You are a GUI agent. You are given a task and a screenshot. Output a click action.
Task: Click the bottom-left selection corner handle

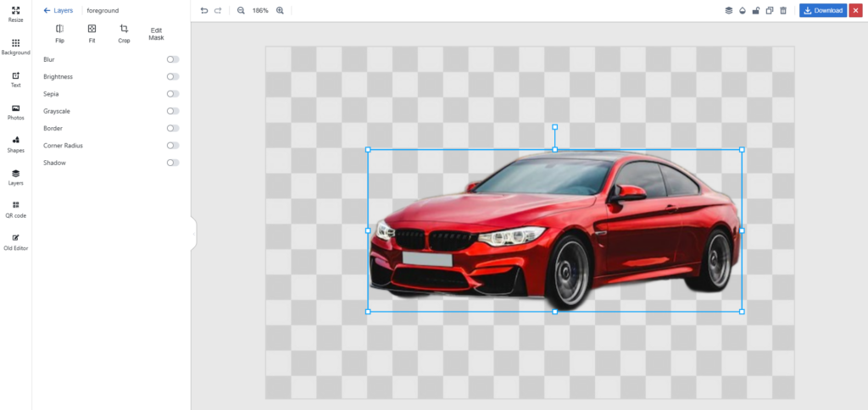click(x=368, y=312)
